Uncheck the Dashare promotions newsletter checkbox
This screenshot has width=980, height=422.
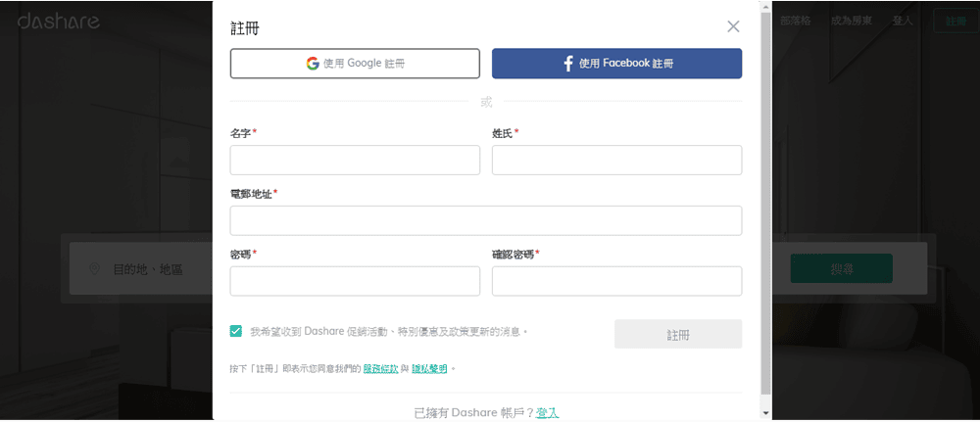tap(236, 331)
